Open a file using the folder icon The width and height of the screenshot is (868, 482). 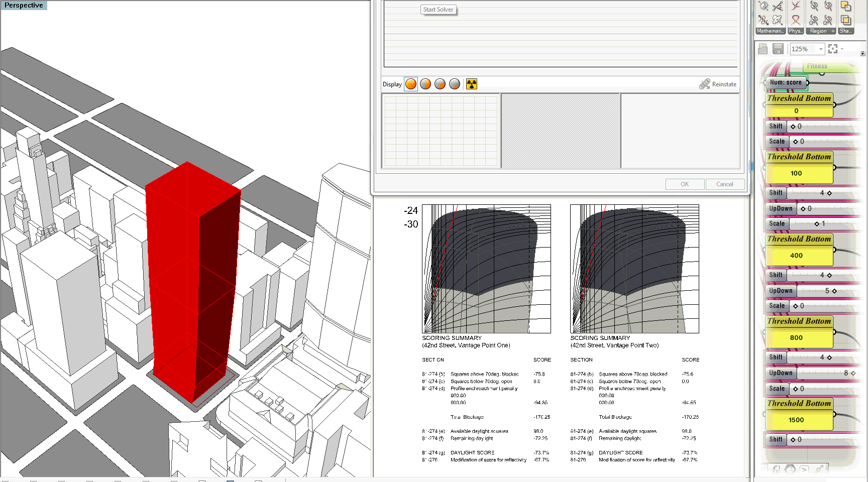(763, 48)
